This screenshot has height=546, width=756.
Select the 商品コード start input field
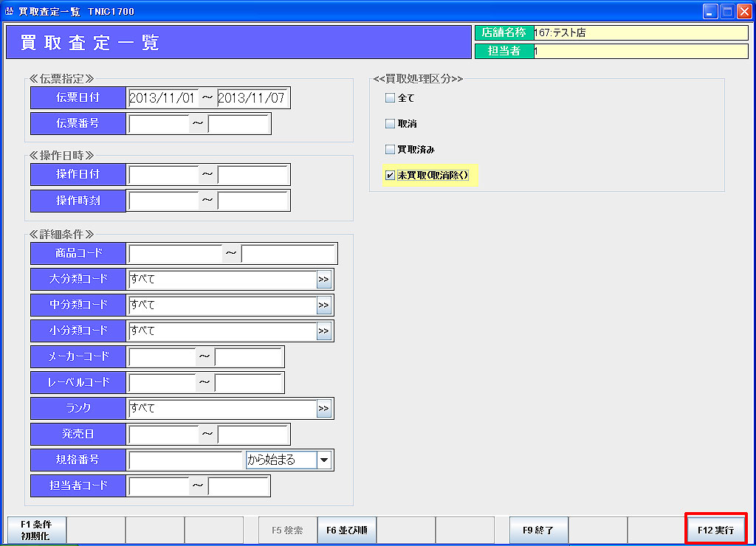pos(175,254)
